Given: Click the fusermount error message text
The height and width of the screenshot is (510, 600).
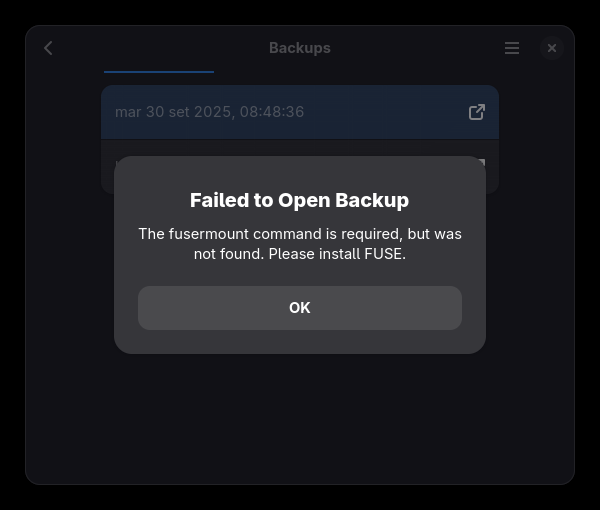Looking at the screenshot, I should click(299, 243).
